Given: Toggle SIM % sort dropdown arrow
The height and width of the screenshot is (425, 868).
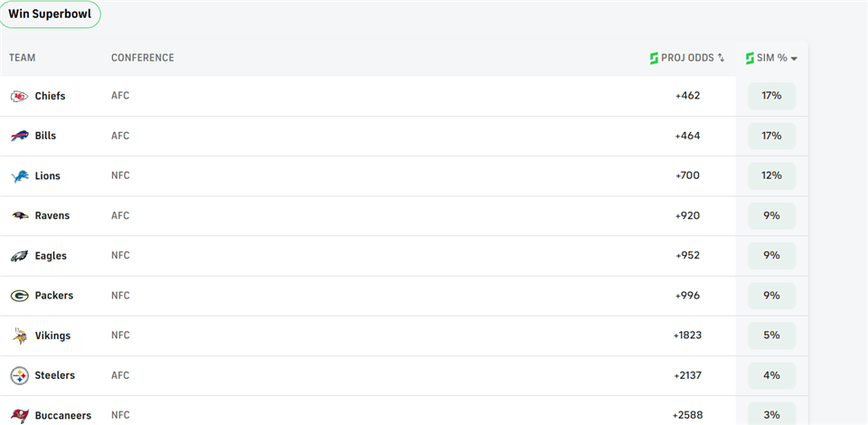Looking at the screenshot, I should pos(794,59).
